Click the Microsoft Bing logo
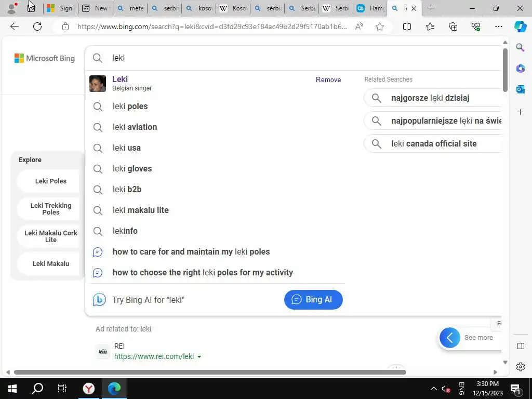The width and height of the screenshot is (532, 399). coord(45,58)
